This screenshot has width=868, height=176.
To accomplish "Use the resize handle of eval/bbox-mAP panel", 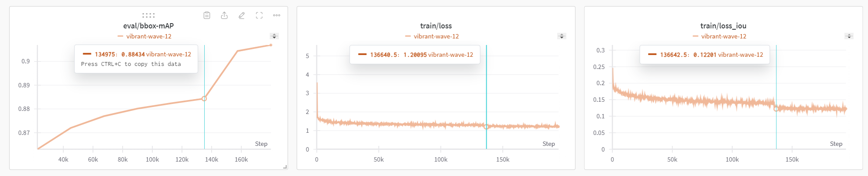I will point(285,167).
